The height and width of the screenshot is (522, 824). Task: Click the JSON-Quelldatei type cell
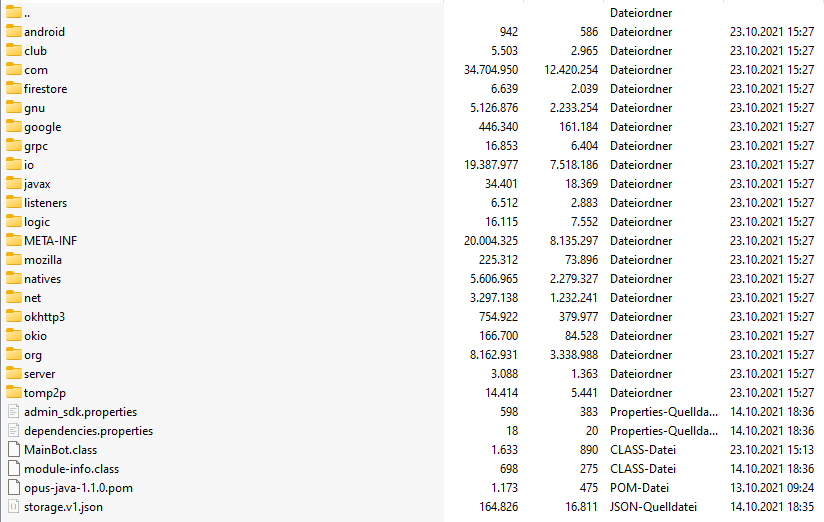click(653, 507)
